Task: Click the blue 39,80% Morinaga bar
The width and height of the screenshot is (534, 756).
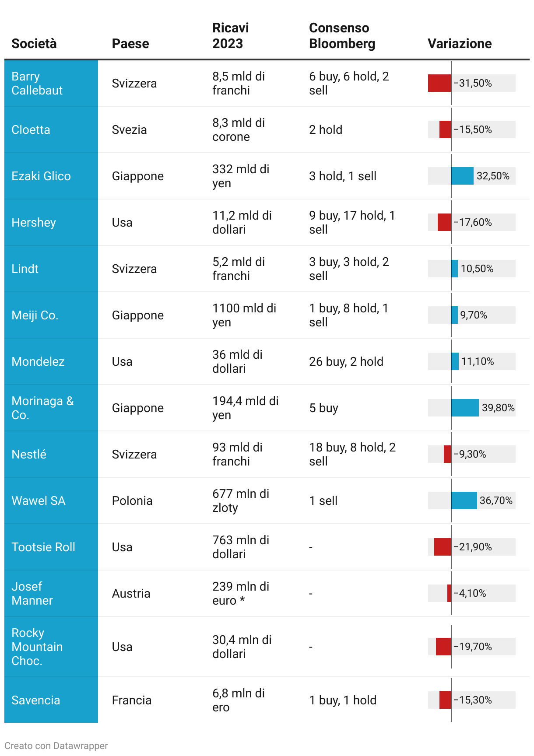Action: [x=465, y=408]
